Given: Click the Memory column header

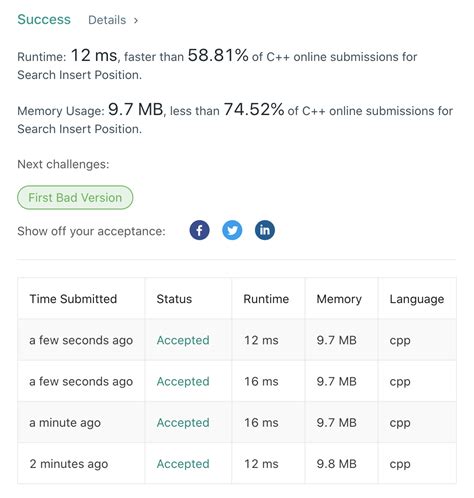Looking at the screenshot, I should pos(339,299).
